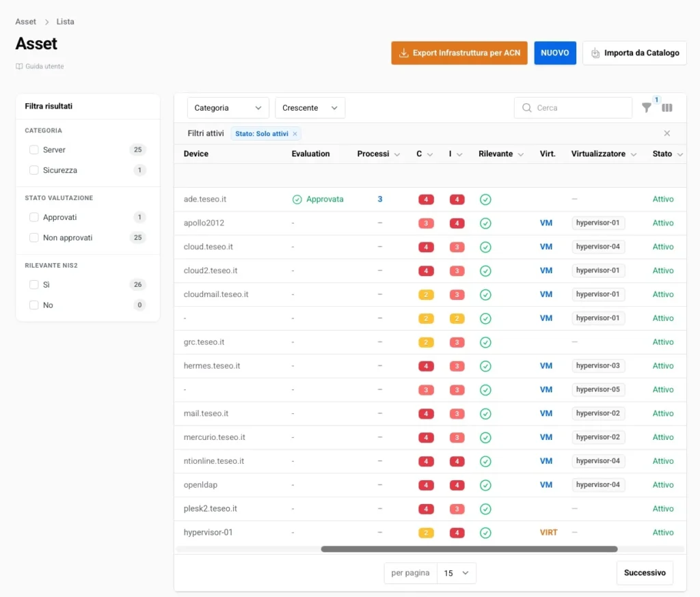The height and width of the screenshot is (597, 700).
Task: Go to next page with Successivo
Action: pos(645,573)
